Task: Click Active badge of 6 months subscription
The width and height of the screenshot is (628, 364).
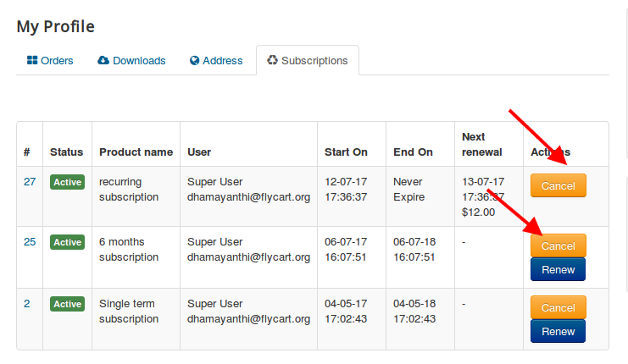Action: point(68,242)
